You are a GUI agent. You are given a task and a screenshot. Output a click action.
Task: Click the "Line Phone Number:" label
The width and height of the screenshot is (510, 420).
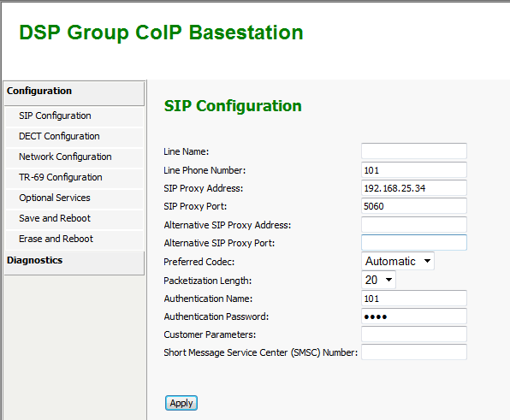[205, 170]
